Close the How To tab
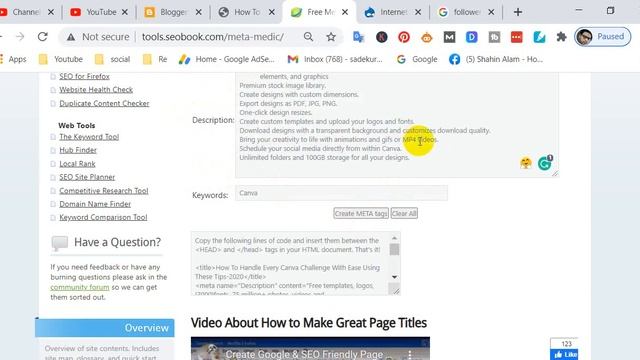Image resolution: width=640 pixels, height=360 pixels. [272, 12]
